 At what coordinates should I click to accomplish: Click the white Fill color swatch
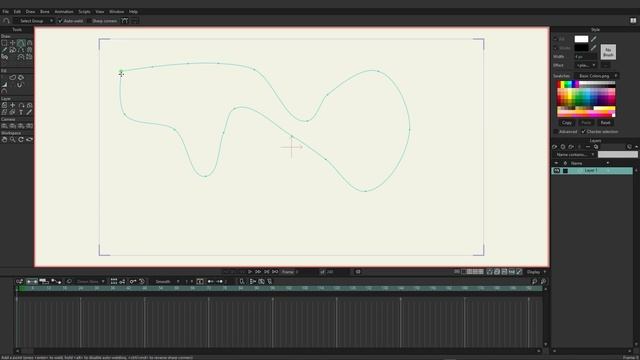(581, 39)
